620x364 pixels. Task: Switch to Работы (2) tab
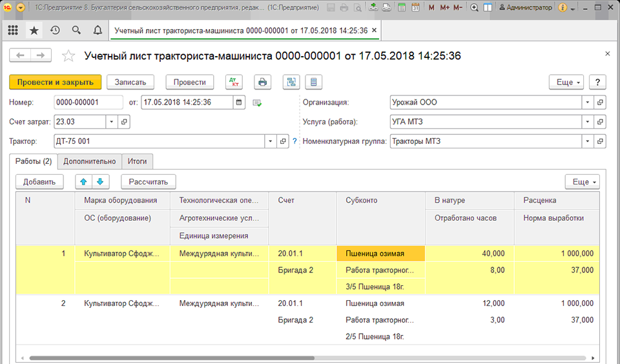click(x=34, y=161)
